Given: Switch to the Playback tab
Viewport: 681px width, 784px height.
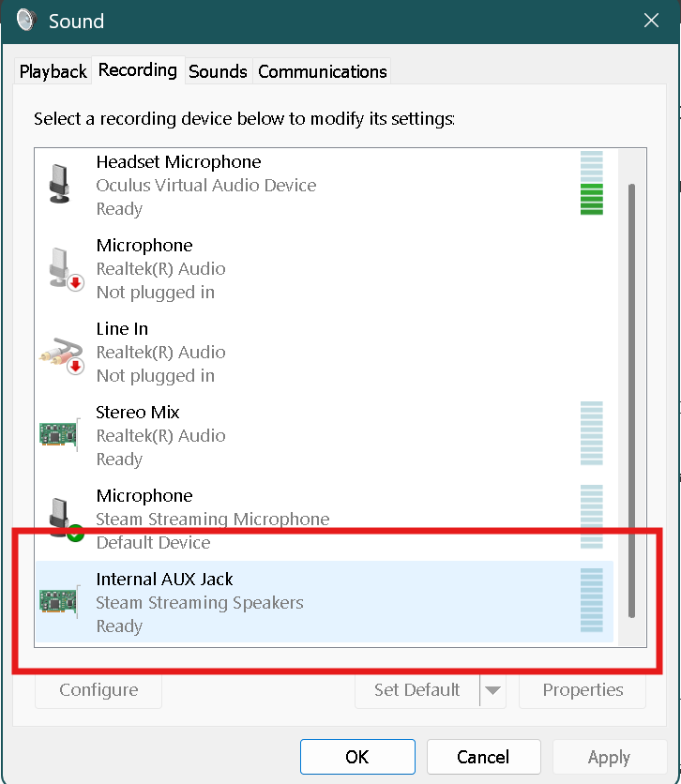Looking at the screenshot, I should [53, 71].
